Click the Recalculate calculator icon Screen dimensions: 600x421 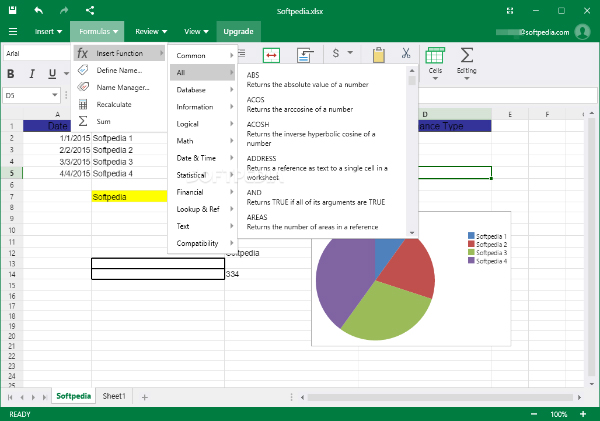[84, 104]
